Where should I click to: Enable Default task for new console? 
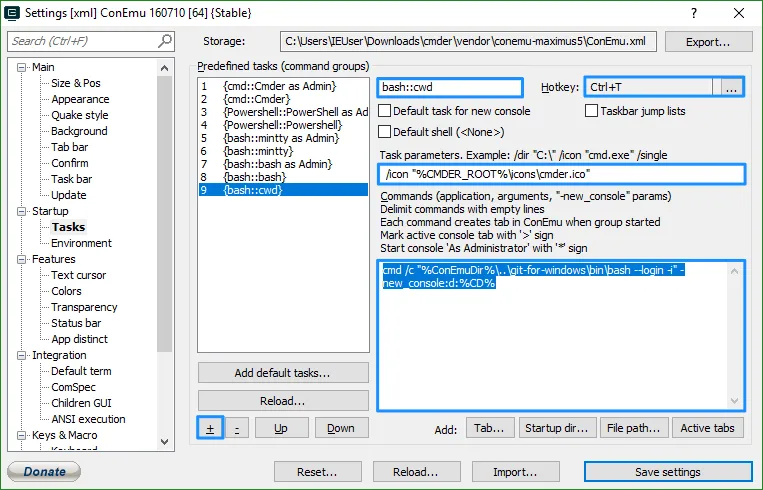[x=385, y=111]
